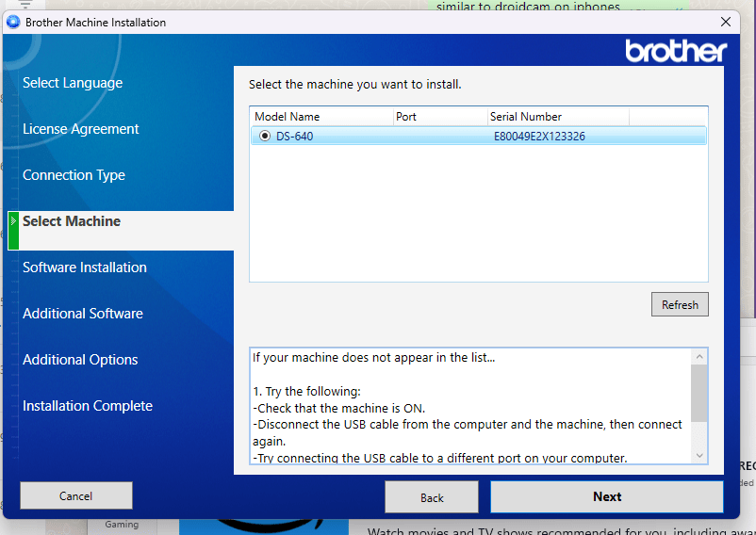Cancel the Brother installation
This screenshot has height=535, width=756.
(x=76, y=495)
